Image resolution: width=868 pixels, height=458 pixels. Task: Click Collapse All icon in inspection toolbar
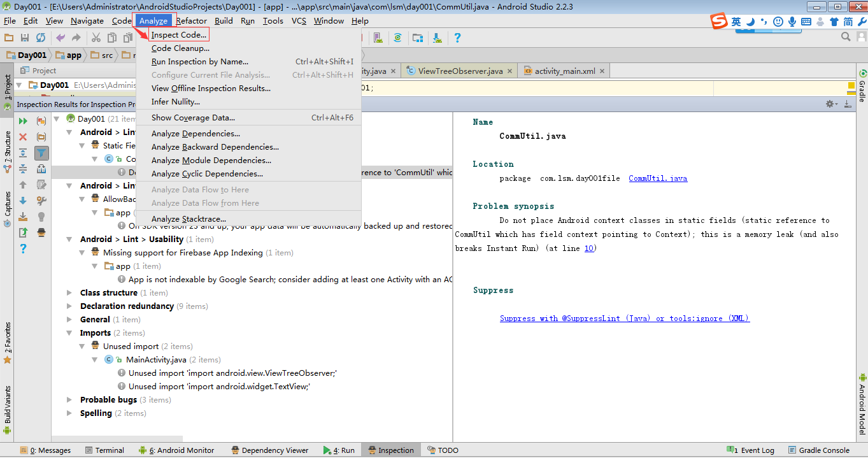point(23,169)
